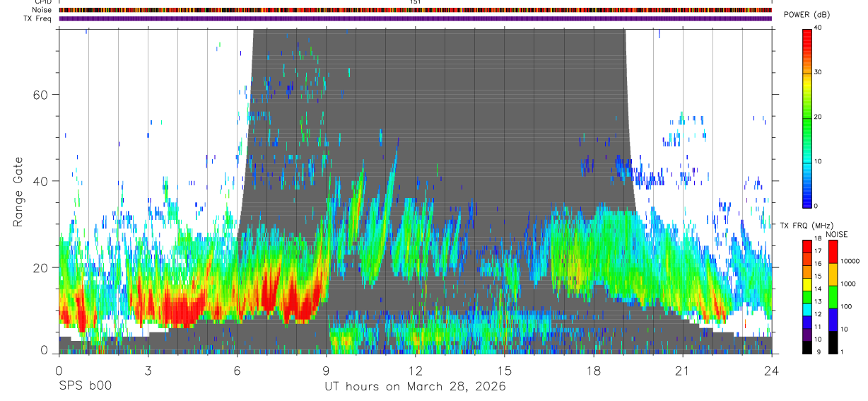This screenshot has height=401, width=868.
Task: Click the 3 hour tick on the UT axis
Action: pos(148,370)
